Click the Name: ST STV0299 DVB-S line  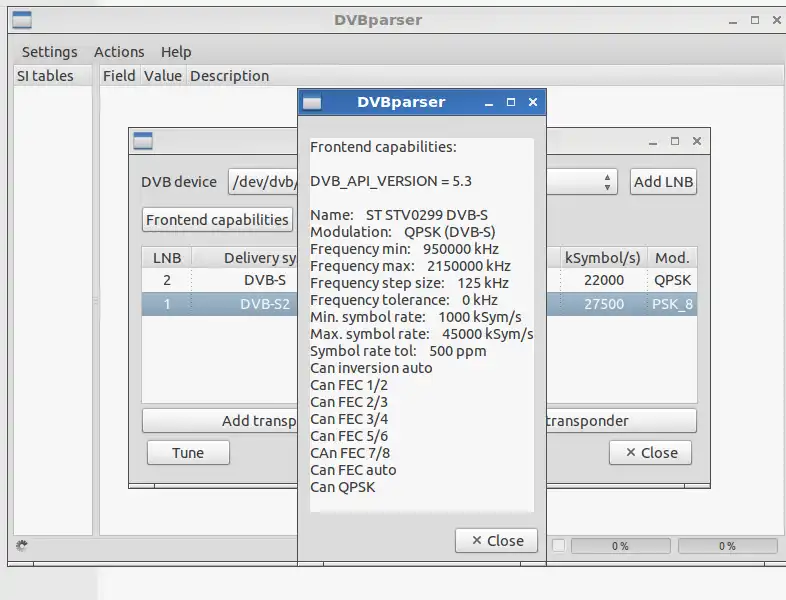[x=399, y=215]
